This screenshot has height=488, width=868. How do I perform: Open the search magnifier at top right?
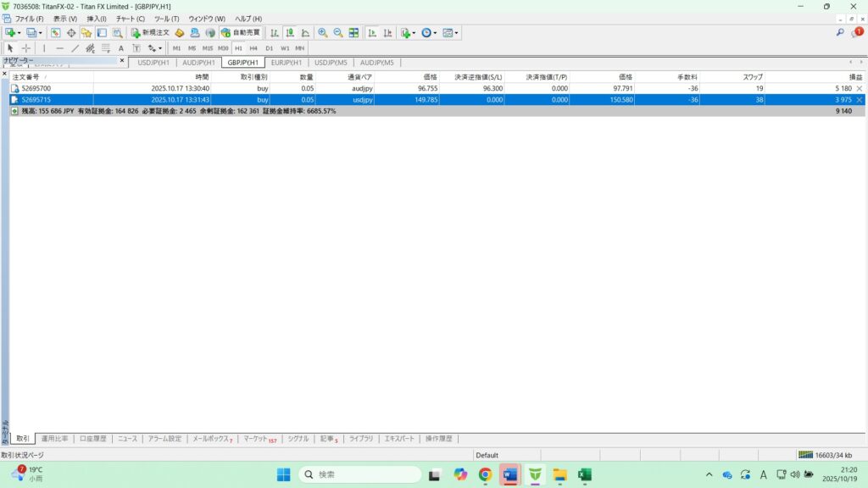click(840, 32)
